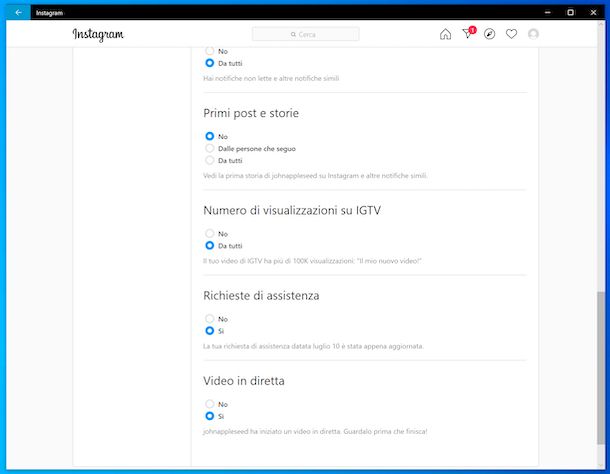Maximize the Instagram window
This screenshot has width=610, height=474.
click(x=570, y=12)
